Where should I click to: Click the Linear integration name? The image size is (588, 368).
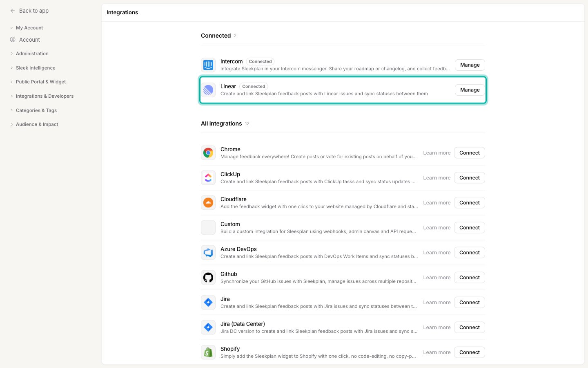point(228,86)
